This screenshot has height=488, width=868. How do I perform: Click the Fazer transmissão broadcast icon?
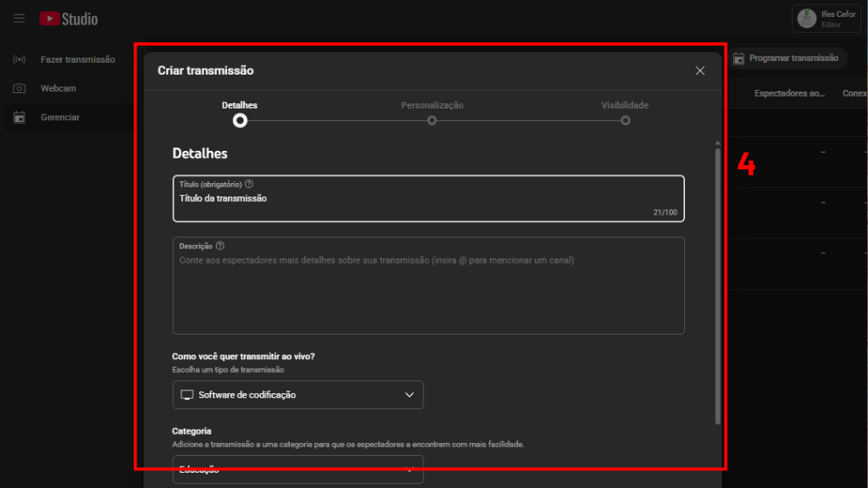click(x=19, y=60)
